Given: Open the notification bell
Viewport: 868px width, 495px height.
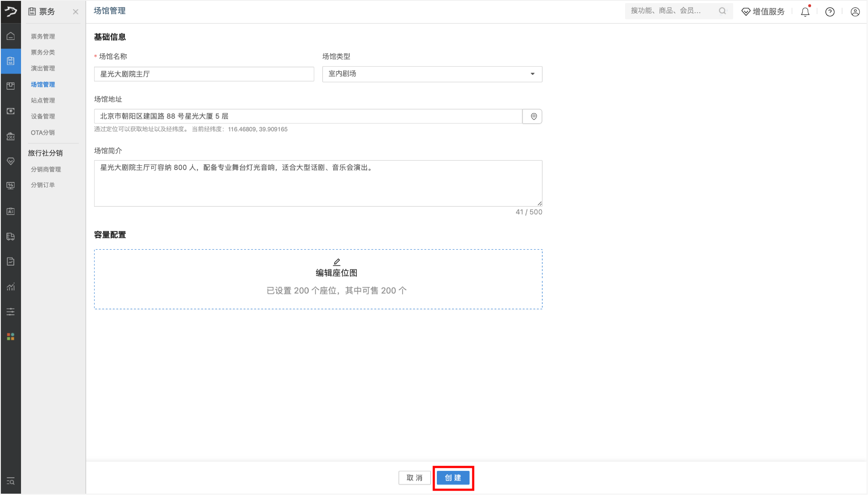Looking at the screenshot, I should (x=805, y=12).
